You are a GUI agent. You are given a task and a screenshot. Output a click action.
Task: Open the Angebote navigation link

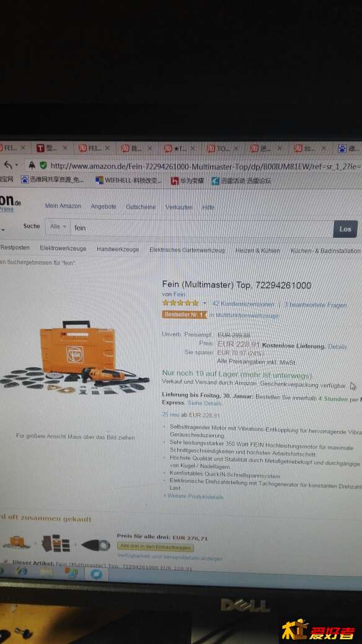(104, 206)
